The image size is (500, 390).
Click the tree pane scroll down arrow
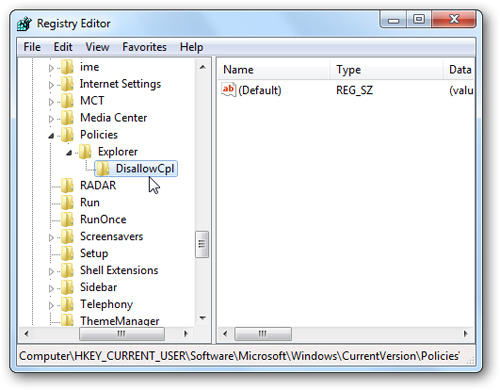tap(202, 318)
